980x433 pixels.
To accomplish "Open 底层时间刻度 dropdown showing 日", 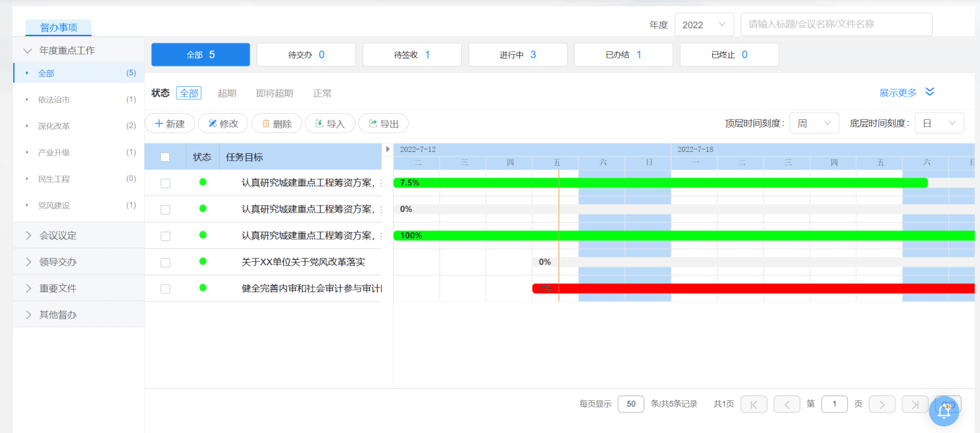I will [939, 123].
